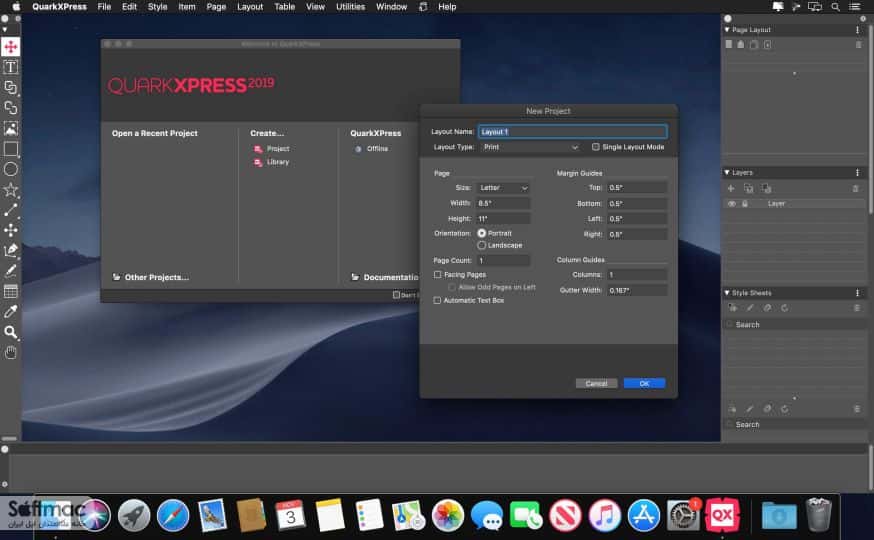Screen dimensions: 874x540
Task: Toggle Layer visibility eye icon
Action: [732, 204]
